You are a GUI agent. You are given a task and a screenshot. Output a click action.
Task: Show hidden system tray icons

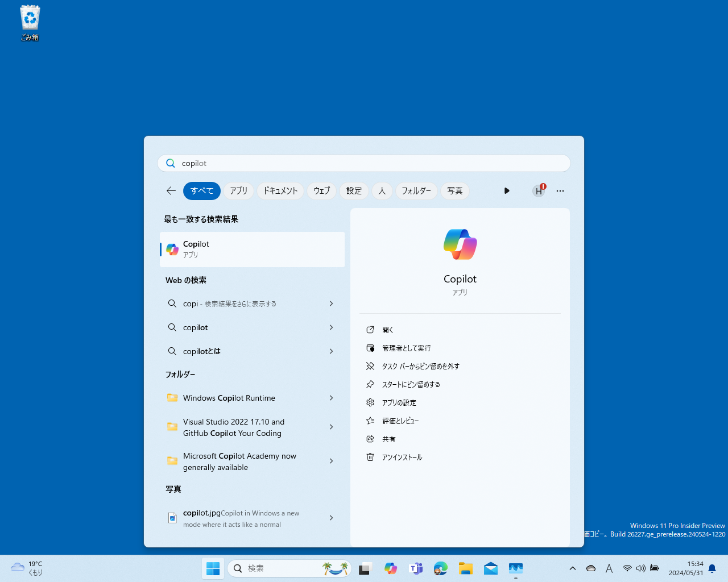[573, 568]
